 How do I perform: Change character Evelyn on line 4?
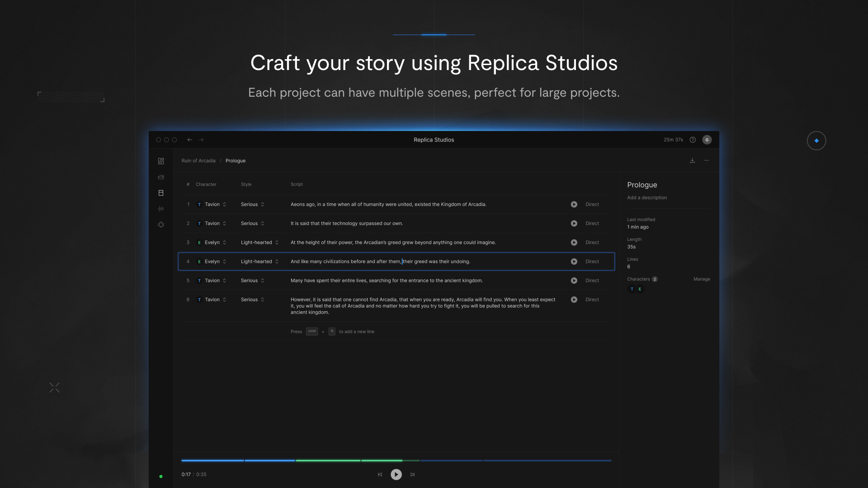pos(212,262)
